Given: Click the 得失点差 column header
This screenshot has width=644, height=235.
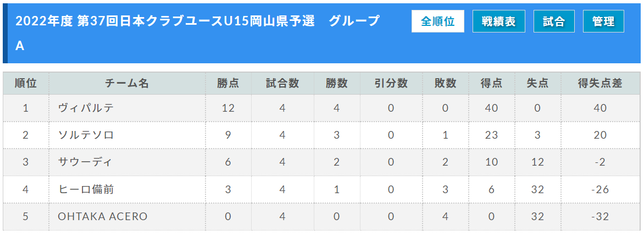Looking at the screenshot, I should coord(601,84).
